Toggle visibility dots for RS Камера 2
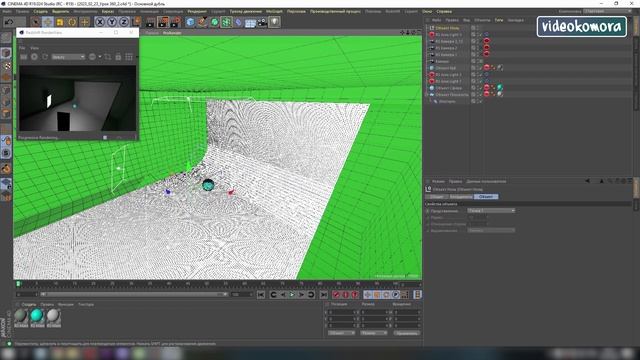This screenshot has width=640, height=360. pos(478,48)
